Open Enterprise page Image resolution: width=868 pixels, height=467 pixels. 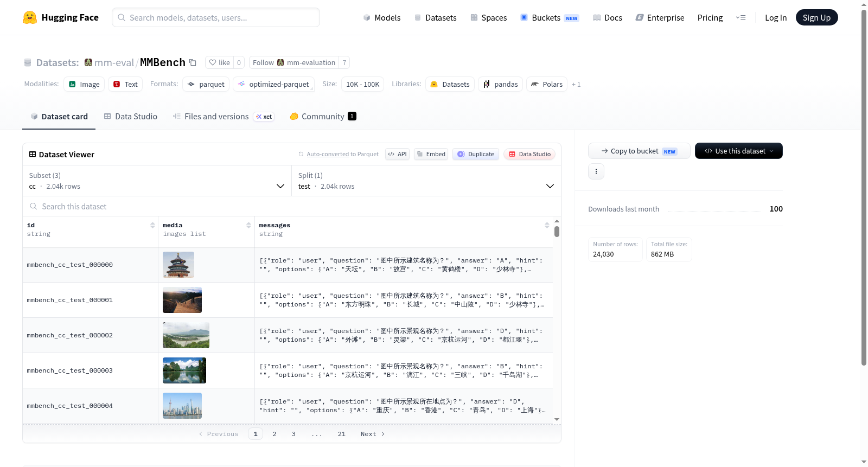[660, 17]
